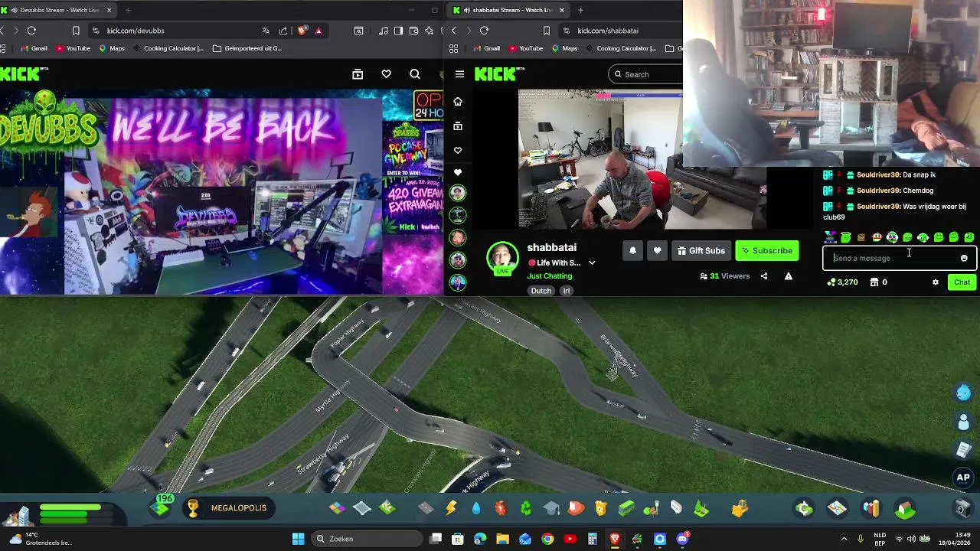Switch to Devubbs Stream browser tab

click(60, 10)
